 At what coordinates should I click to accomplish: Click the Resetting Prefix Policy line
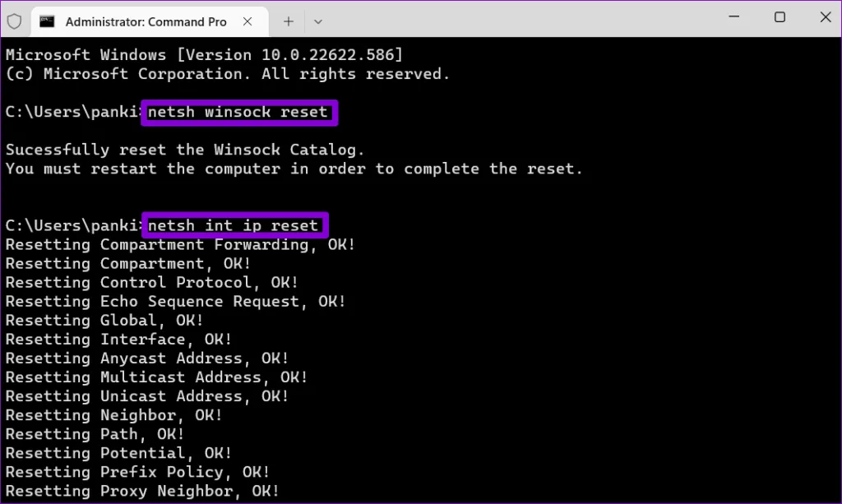(137, 472)
